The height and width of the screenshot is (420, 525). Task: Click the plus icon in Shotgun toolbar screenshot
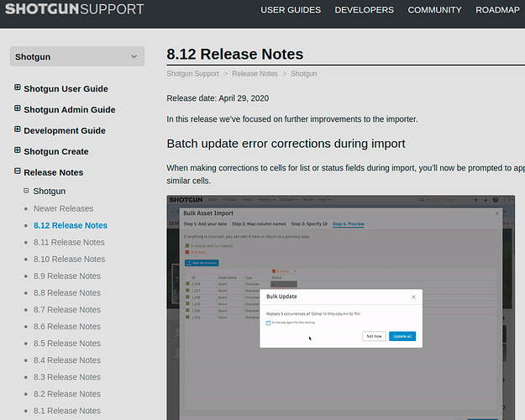point(475,200)
